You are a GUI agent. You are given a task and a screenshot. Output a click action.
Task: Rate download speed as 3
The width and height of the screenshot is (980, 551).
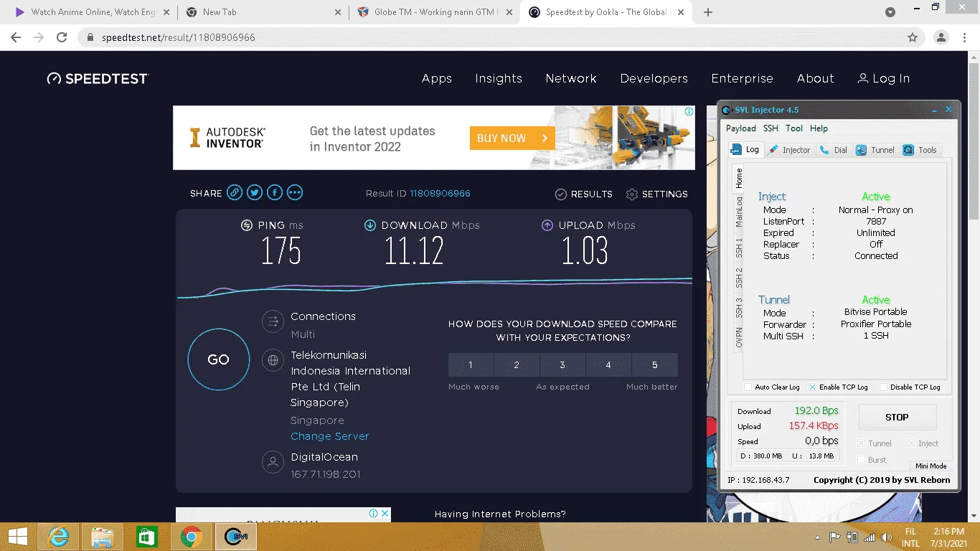coord(562,365)
